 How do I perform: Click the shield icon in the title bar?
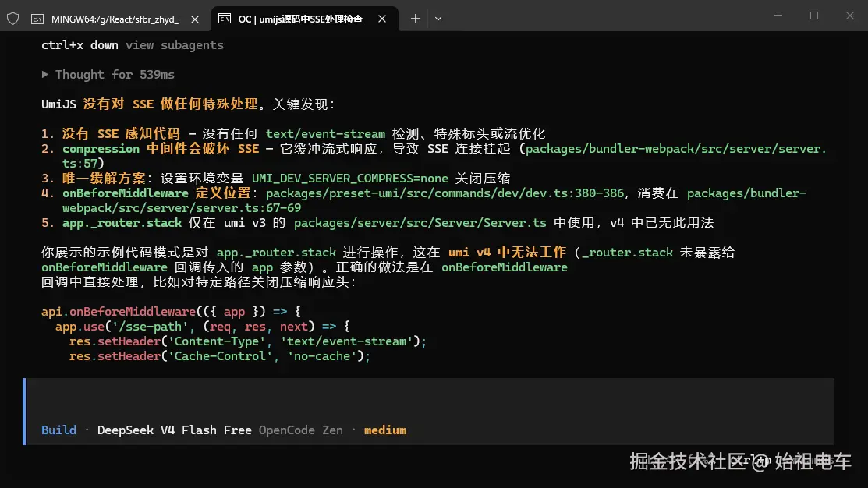(12, 19)
